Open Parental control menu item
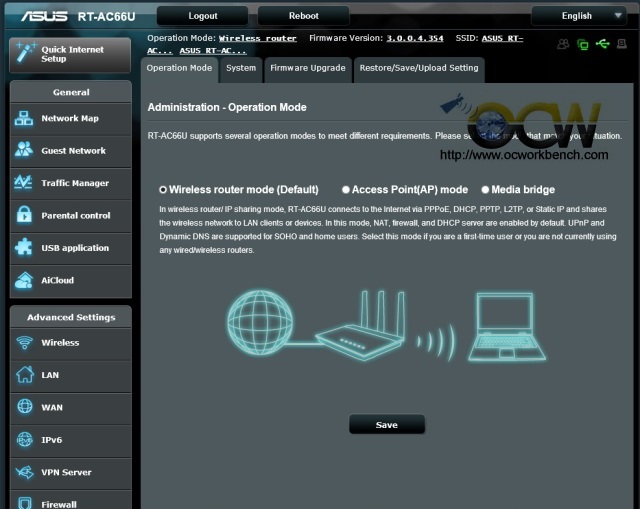 [71, 216]
